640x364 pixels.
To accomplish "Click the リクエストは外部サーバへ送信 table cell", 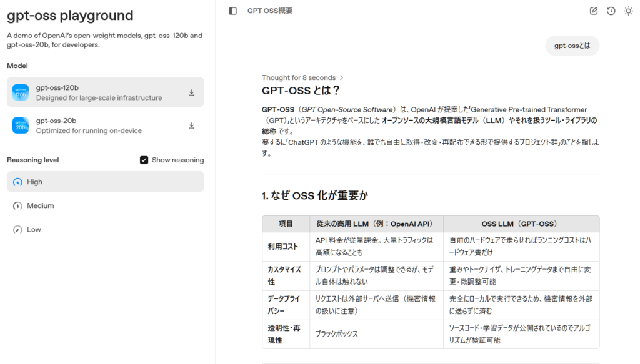I will (x=376, y=305).
